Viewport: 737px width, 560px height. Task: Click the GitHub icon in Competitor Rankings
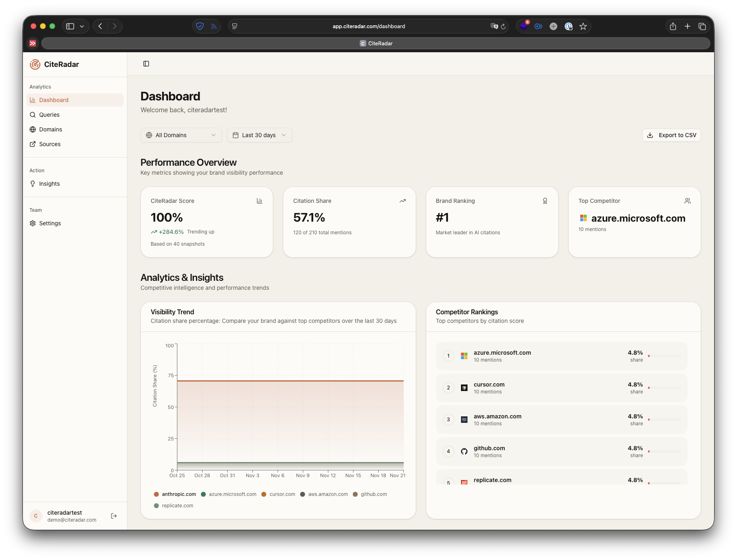(x=464, y=451)
